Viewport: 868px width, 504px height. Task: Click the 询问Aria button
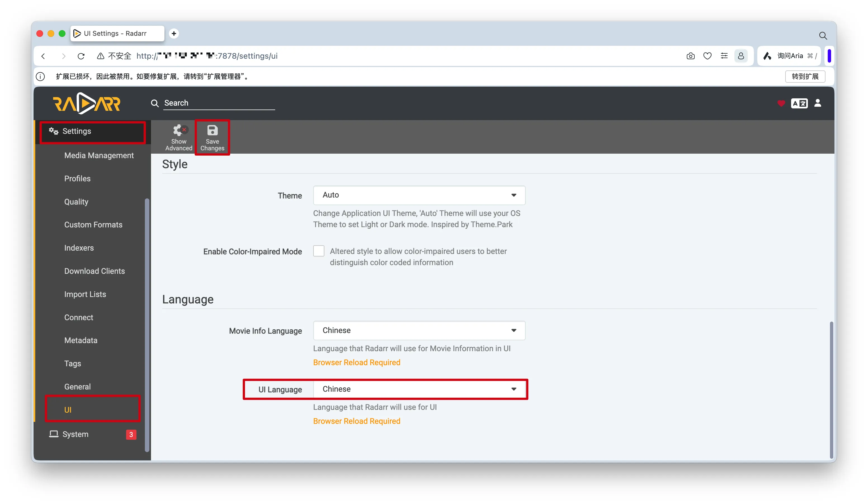[x=789, y=56]
